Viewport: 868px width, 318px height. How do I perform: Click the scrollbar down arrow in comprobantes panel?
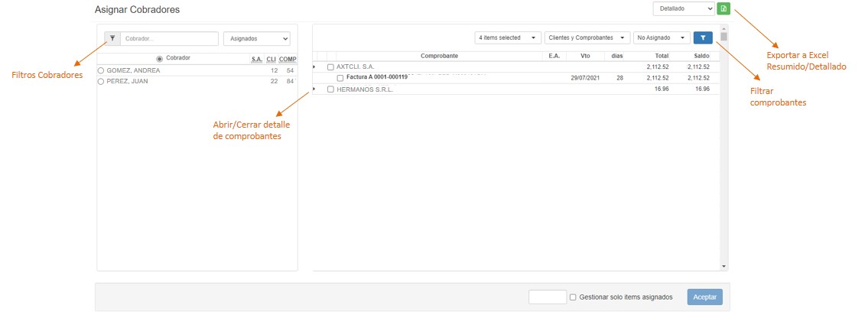pyautogui.click(x=724, y=266)
